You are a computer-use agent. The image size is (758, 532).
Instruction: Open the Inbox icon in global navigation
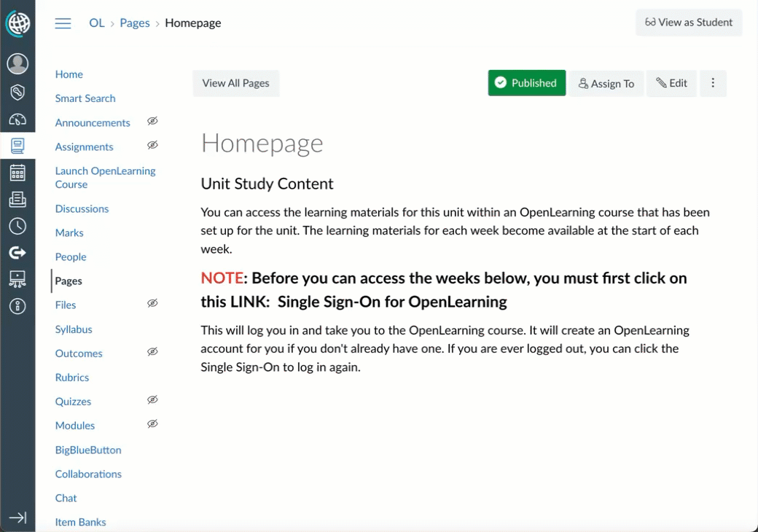point(17,199)
